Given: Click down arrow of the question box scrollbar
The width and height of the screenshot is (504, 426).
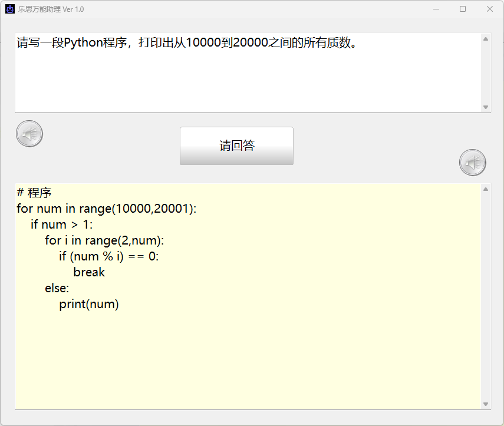Looking at the screenshot, I should click(x=486, y=107).
